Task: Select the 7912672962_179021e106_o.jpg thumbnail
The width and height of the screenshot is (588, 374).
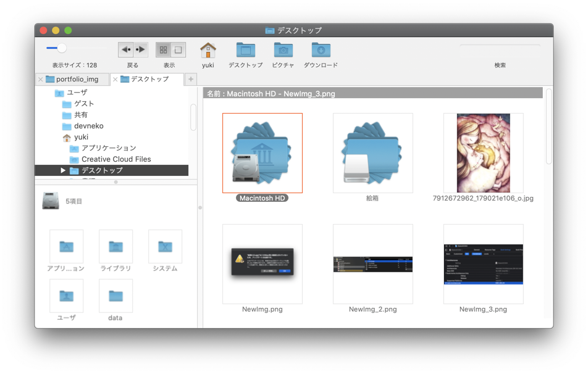Action: click(484, 153)
